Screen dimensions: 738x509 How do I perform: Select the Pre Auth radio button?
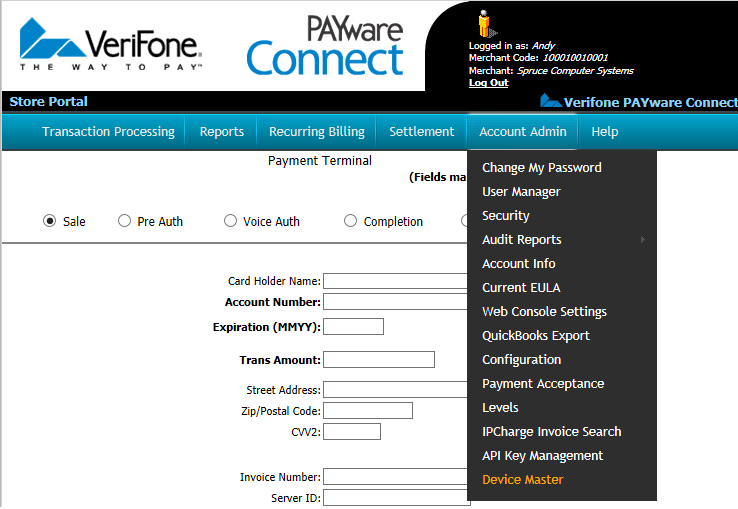coord(124,221)
